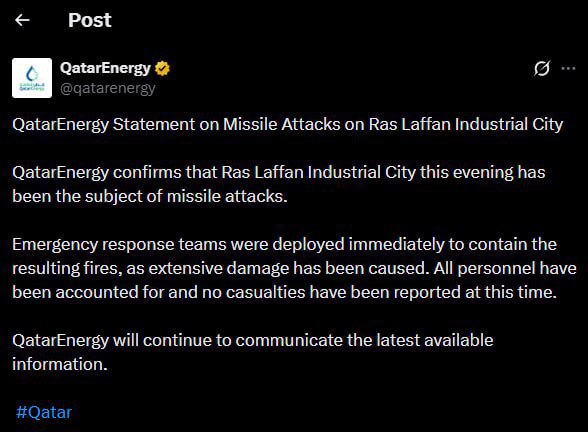Click the text 'been the subject of missile attacks.'
588x432 pixels.
pyautogui.click(x=150, y=196)
